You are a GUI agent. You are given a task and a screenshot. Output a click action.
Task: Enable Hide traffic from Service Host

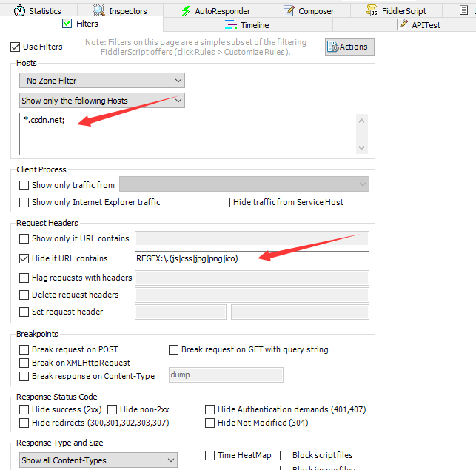225,202
